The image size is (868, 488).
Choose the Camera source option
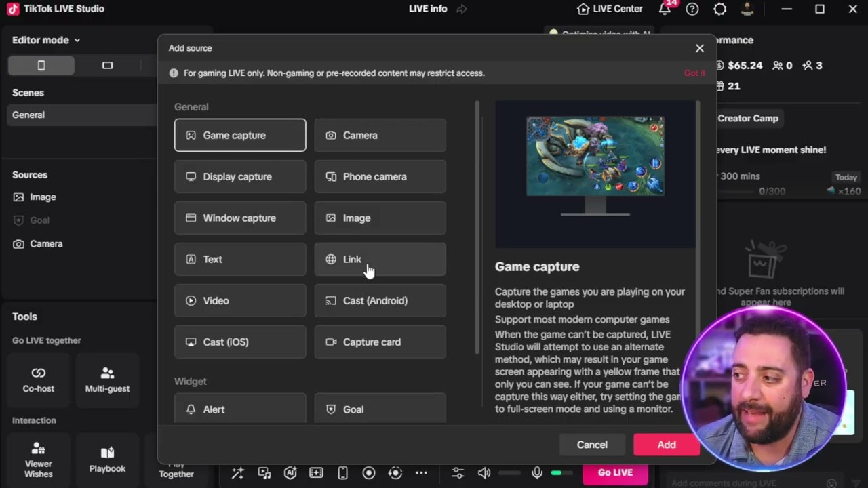tap(380, 135)
